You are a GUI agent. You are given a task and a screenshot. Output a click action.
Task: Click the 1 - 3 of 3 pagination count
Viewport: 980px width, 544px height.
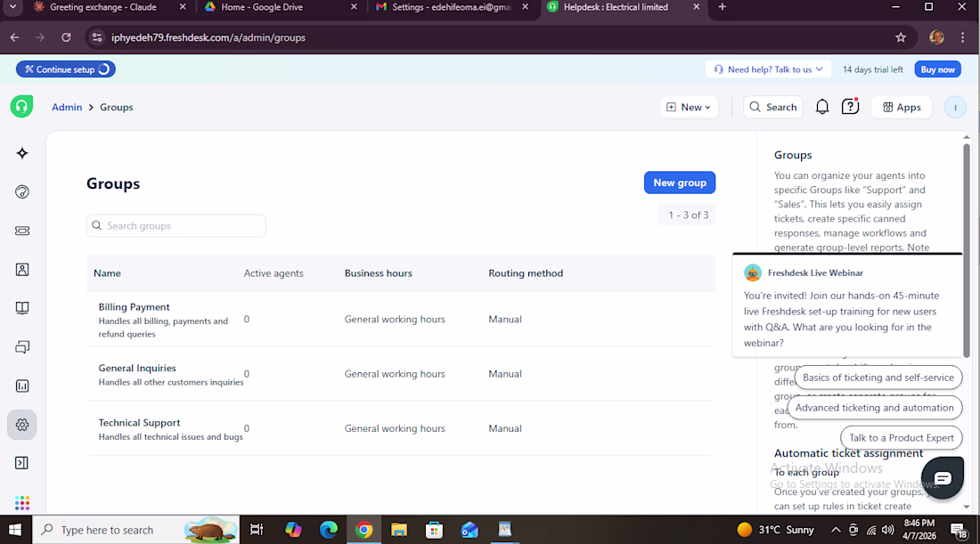(688, 215)
